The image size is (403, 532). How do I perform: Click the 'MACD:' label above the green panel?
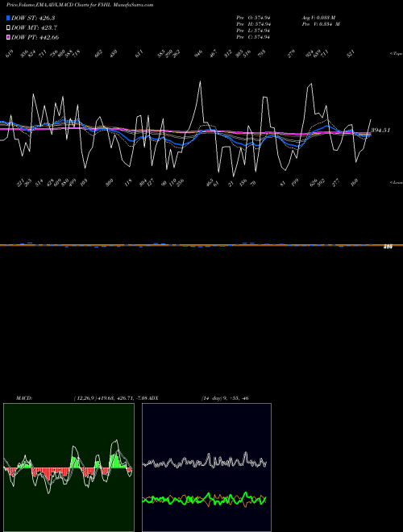[x=24, y=398]
